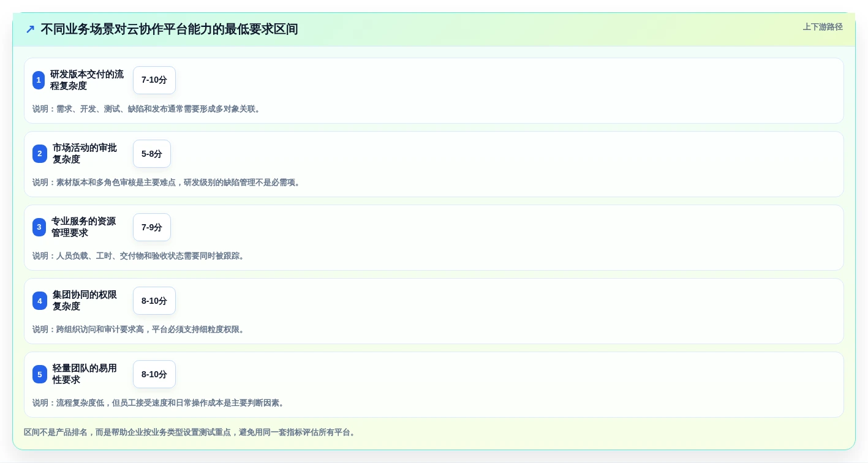Click the number 3 badge for 专业服务
This screenshot has height=463, width=868.
[39, 227]
